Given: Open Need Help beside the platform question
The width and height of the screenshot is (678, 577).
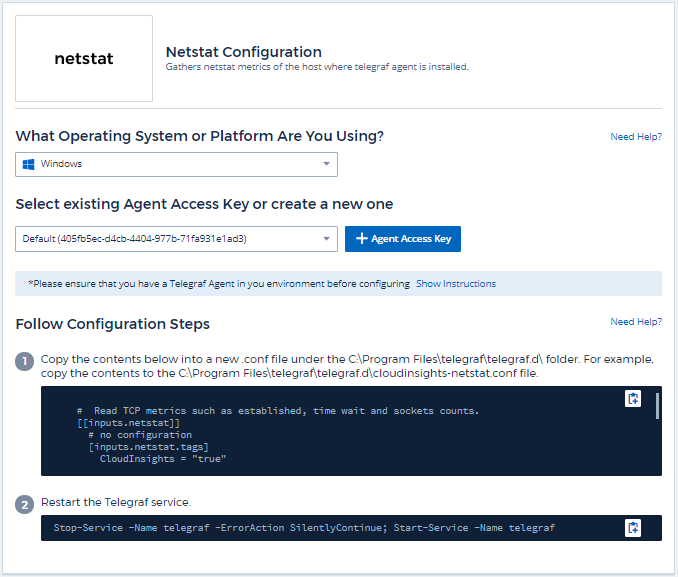Looking at the screenshot, I should click(x=636, y=137).
